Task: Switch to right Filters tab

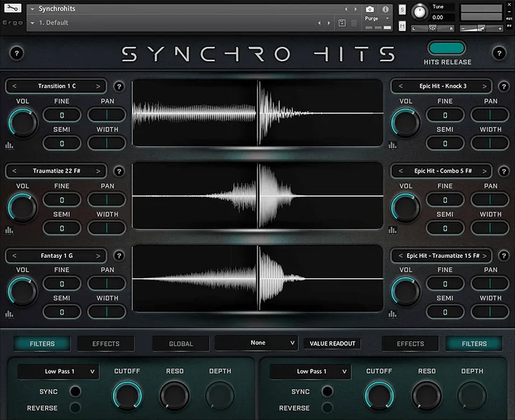Action: tap(474, 343)
